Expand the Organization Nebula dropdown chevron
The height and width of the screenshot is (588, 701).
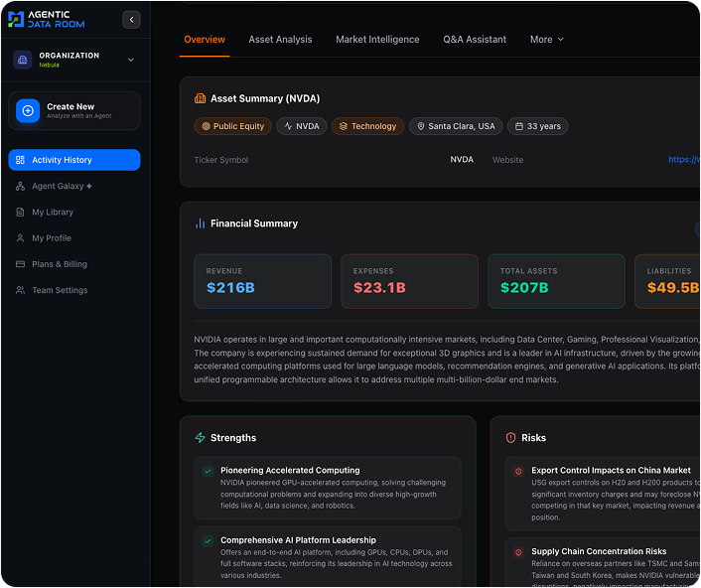(131, 60)
